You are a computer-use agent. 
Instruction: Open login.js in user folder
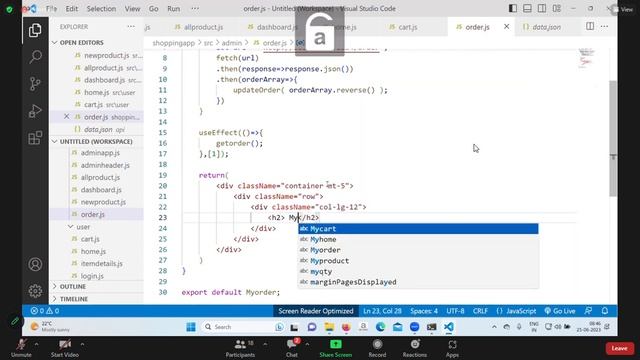tap(92, 276)
